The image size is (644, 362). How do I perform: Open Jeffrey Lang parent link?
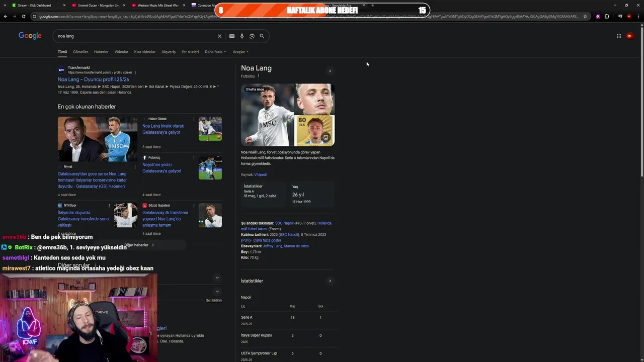pyautogui.click(x=272, y=246)
